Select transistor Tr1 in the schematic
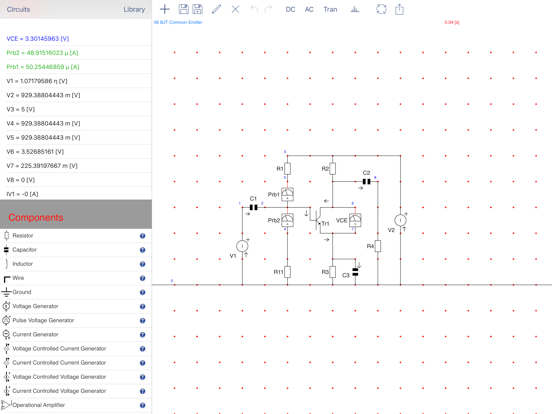This screenshot has width=552, height=414. [317, 220]
